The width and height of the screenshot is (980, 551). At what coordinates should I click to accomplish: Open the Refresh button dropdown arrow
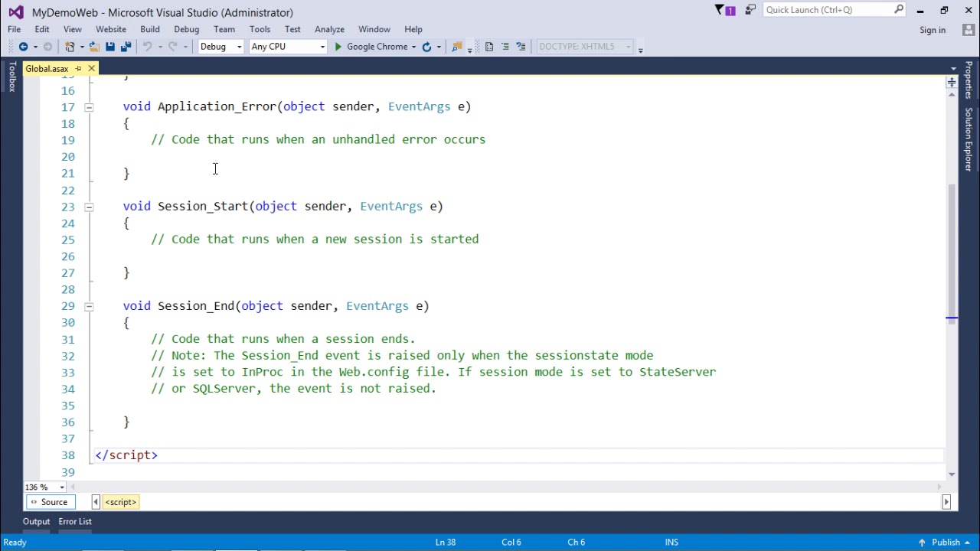[439, 47]
